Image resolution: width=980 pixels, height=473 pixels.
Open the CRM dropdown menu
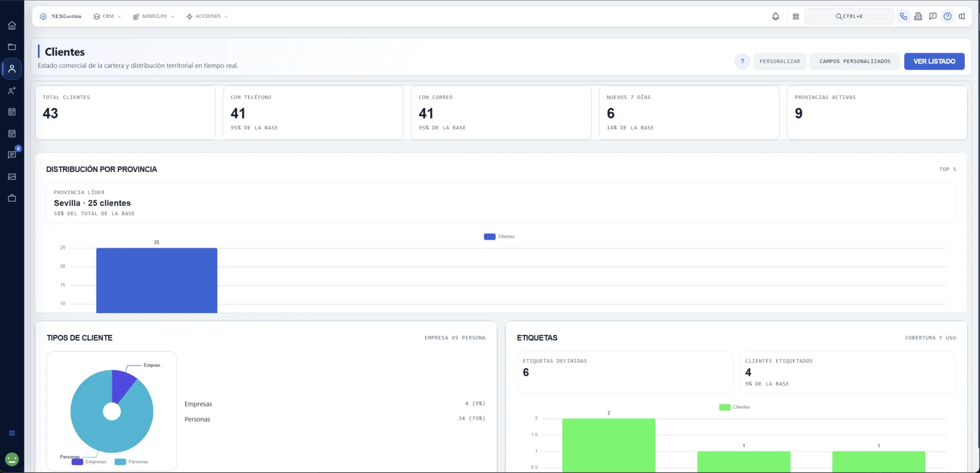(108, 16)
